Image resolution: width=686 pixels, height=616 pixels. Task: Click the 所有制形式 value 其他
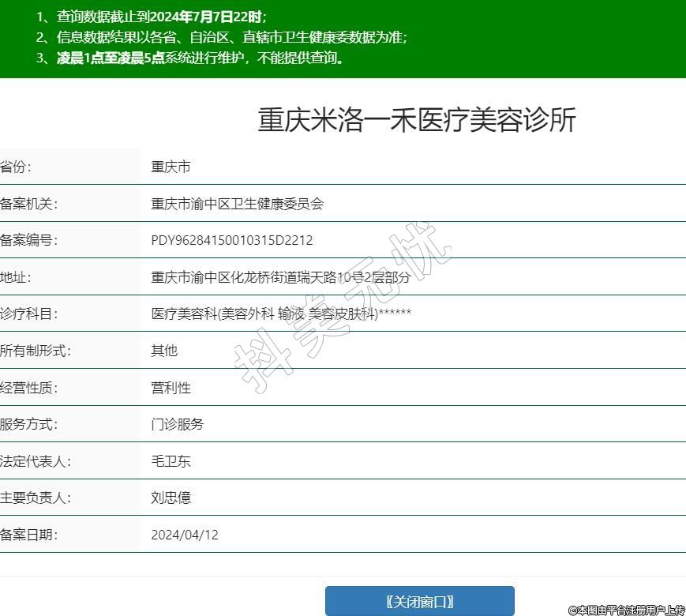click(x=164, y=351)
